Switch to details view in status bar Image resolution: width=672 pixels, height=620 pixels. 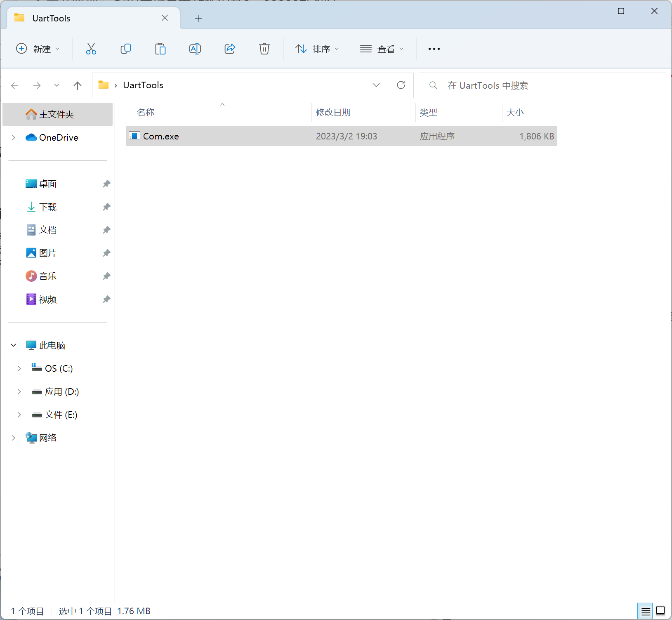[x=646, y=611]
